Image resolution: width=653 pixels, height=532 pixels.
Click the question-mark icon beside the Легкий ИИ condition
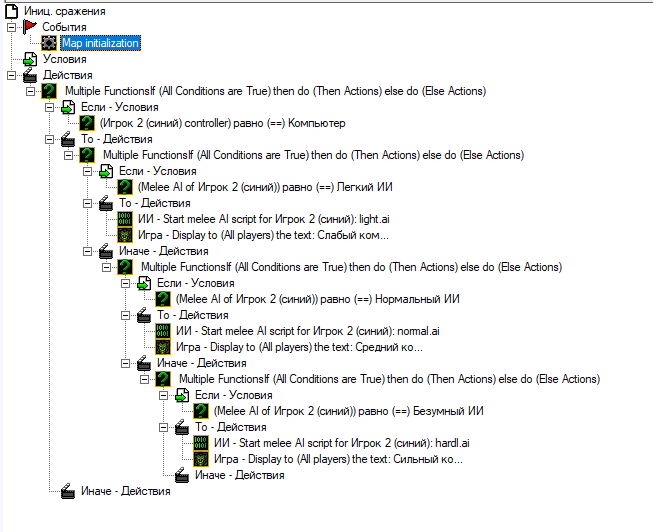point(125,187)
